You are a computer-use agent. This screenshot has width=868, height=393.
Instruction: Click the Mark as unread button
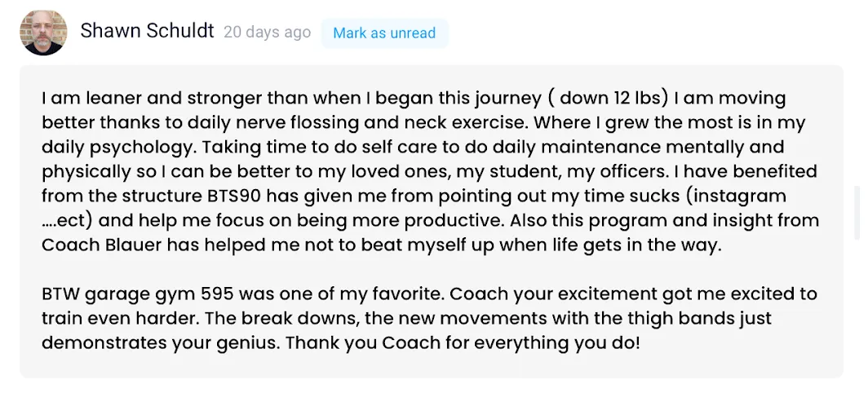(x=384, y=33)
